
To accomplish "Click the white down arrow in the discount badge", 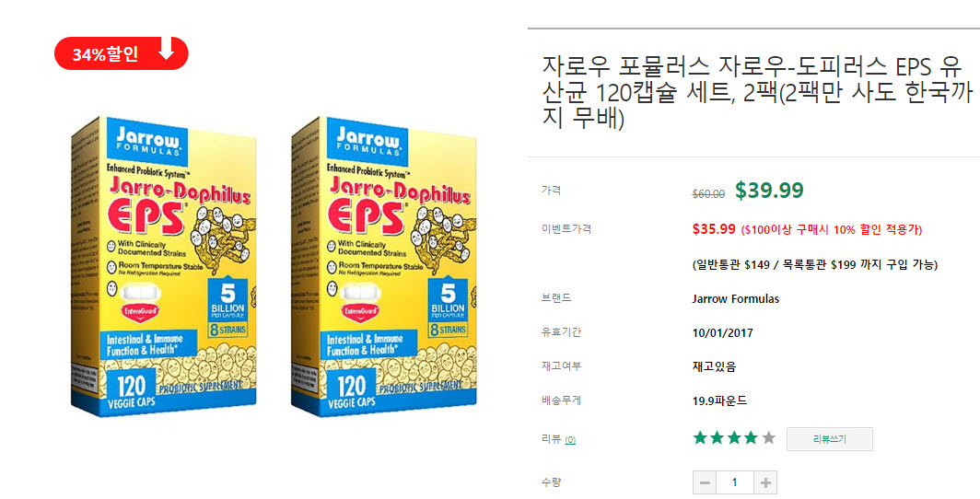I will (167, 52).
